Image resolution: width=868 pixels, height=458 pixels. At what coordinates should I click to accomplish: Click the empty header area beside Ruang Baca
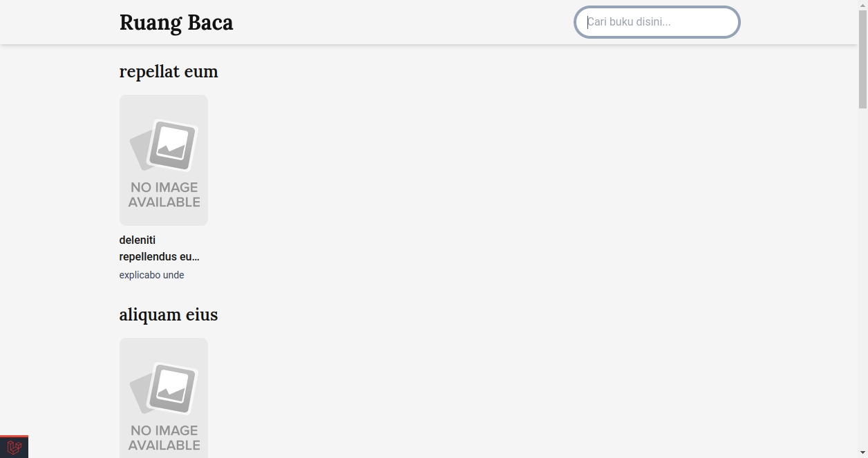pyautogui.click(x=404, y=22)
